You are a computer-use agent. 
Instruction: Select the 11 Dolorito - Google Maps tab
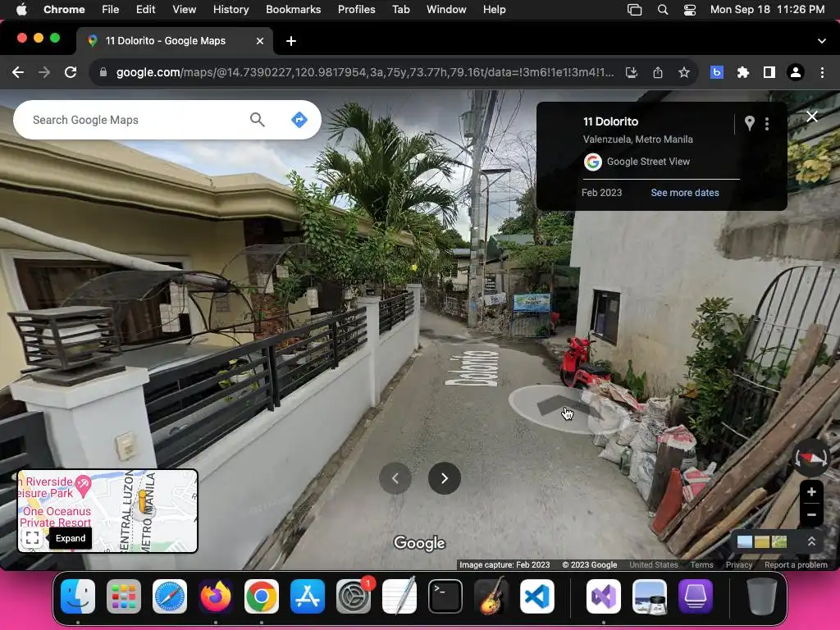(174, 41)
